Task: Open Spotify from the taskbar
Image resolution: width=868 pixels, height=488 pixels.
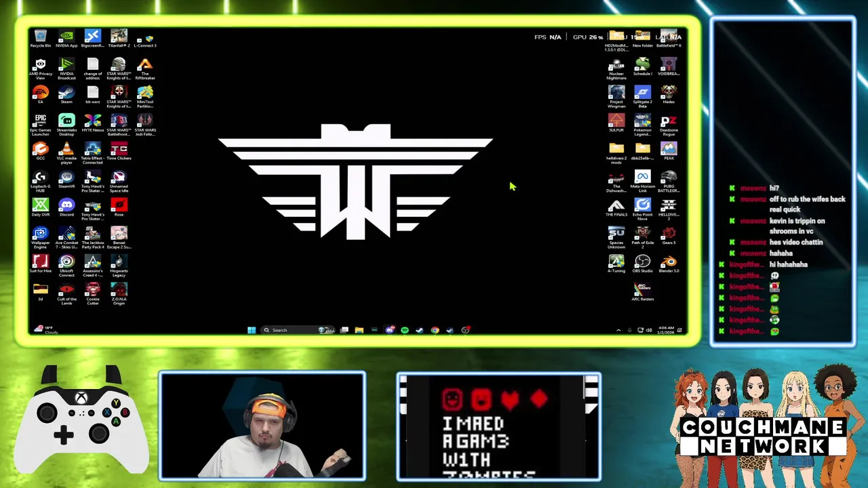Action: point(405,330)
